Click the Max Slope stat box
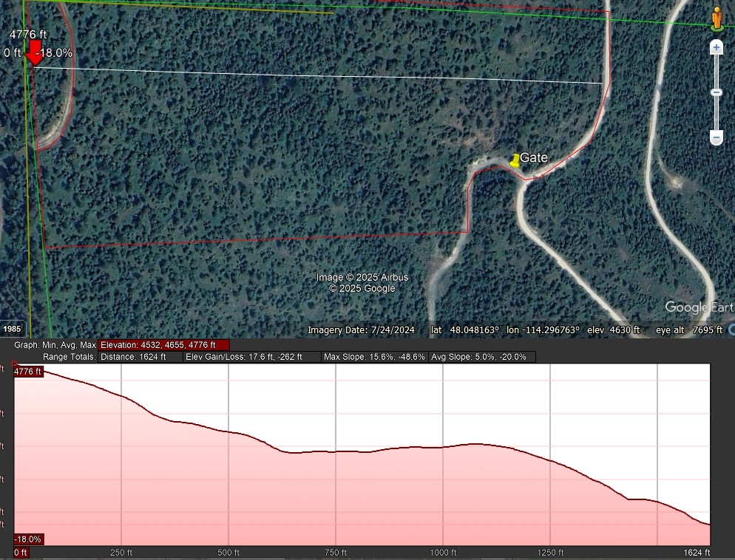The height and width of the screenshot is (560, 735). [x=374, y=357]
